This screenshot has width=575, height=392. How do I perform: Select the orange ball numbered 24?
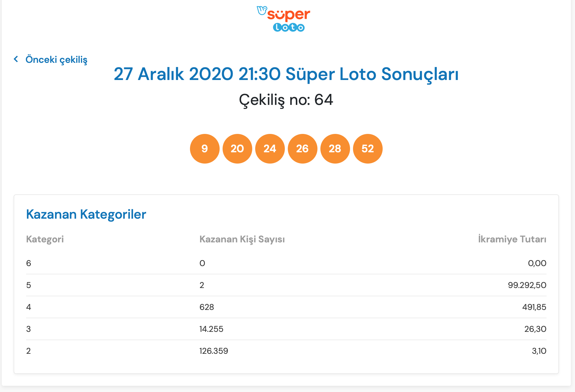(x=270, y=149)
